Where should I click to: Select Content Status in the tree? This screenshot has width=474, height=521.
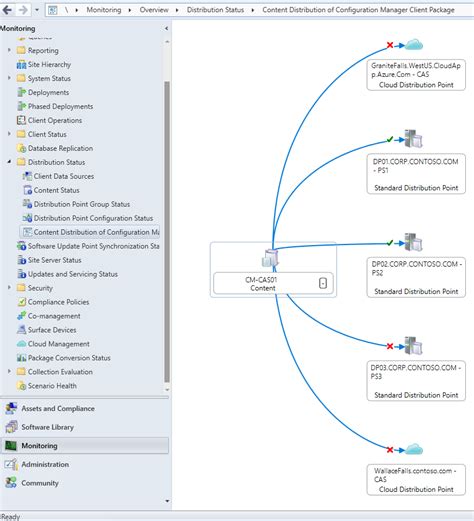click(x=56, y=190)
